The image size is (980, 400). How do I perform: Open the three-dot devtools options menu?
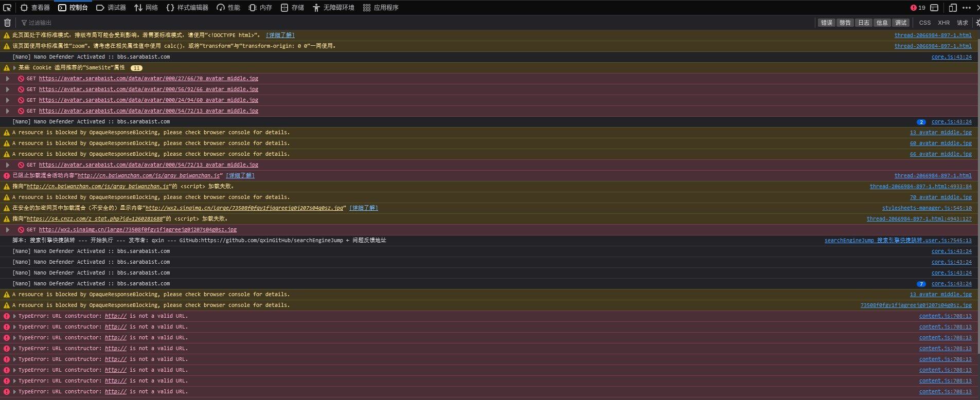tap(966, 8)
